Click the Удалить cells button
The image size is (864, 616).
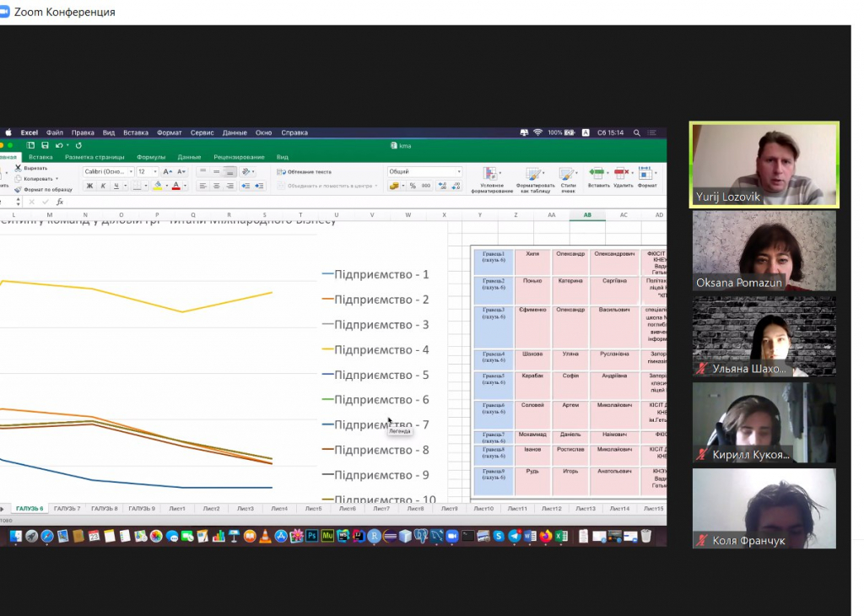point(624,177)
